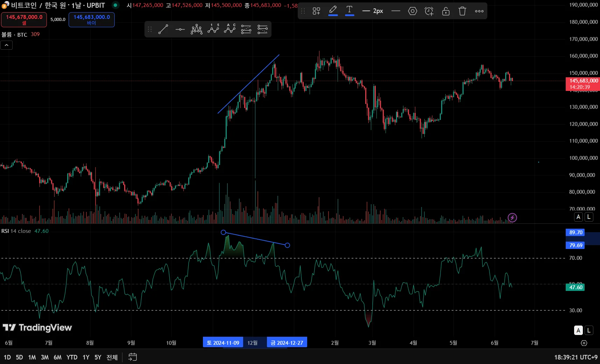This screenshot has width=600, height=364.
Task: Switch to the 5D date range
Action: coord(19,357)
